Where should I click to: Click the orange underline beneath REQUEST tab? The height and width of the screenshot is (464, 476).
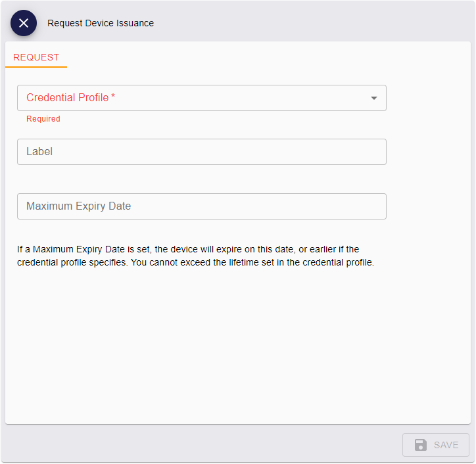(x=36, y=66)
